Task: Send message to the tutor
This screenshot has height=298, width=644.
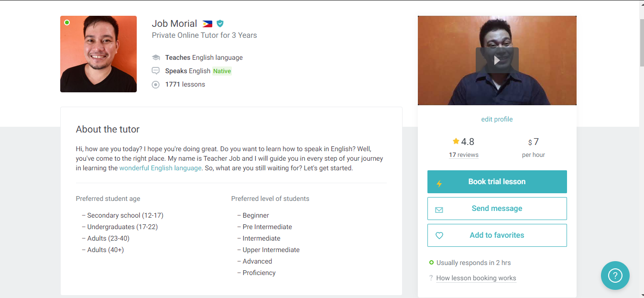Action: 497,209
